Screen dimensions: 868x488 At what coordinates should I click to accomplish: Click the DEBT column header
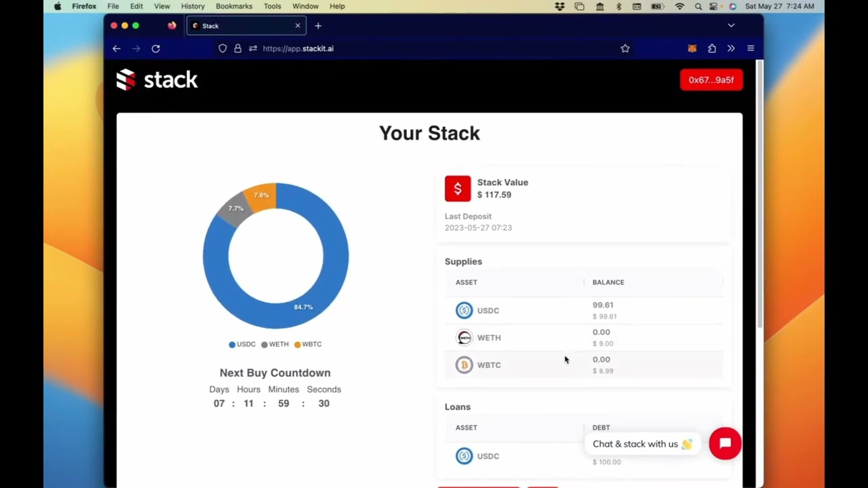pyautogui.click(x=601, y=428)
